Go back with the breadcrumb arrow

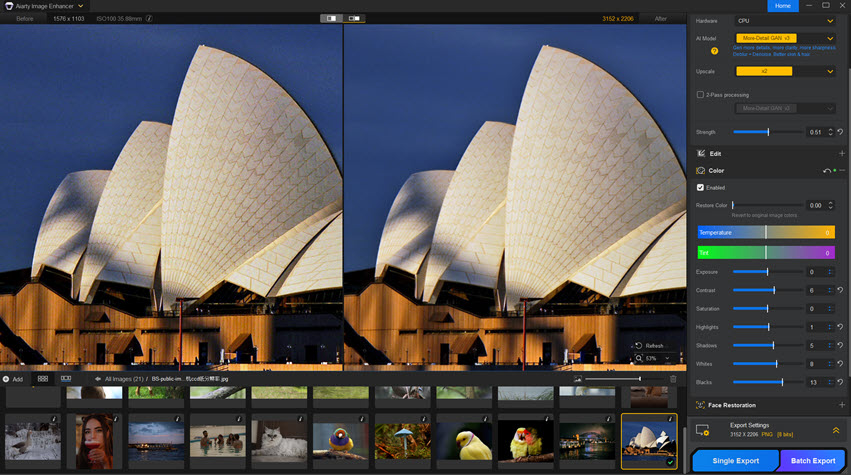coord(98,379)
